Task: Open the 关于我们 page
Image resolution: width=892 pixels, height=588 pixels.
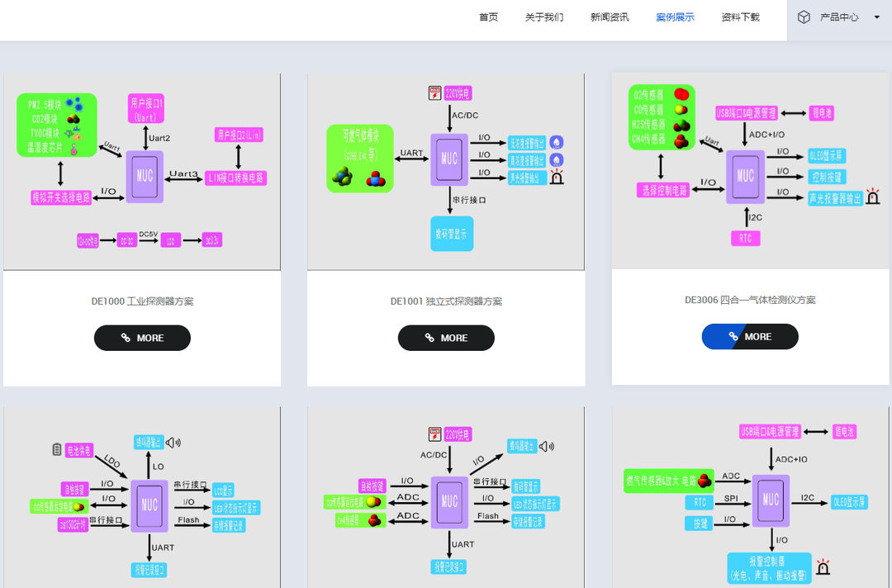Action: [x=544, y=17]
